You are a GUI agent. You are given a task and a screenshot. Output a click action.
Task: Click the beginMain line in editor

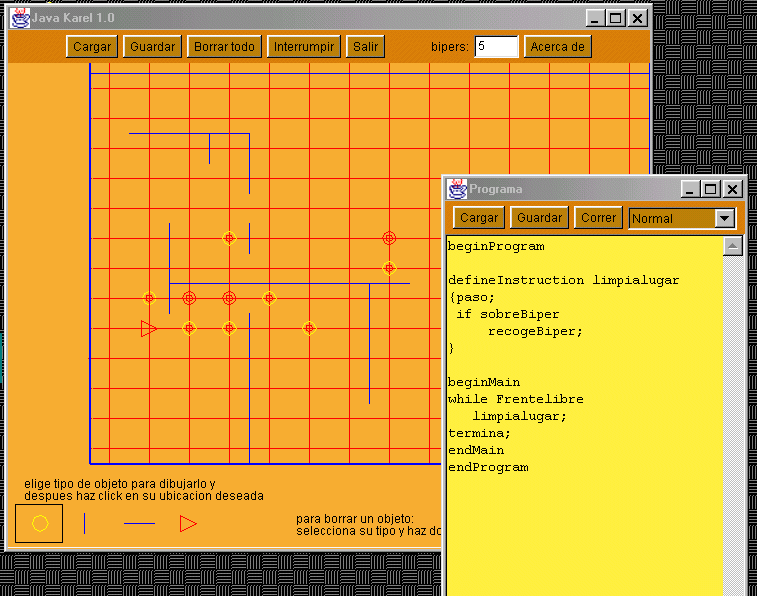[484, 382]
